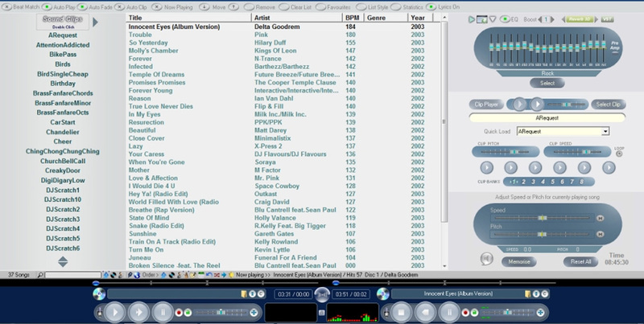This screenshot has width=644, height=324.
Task: Click the Clip Pitch slider
Action: coord(506,152)
